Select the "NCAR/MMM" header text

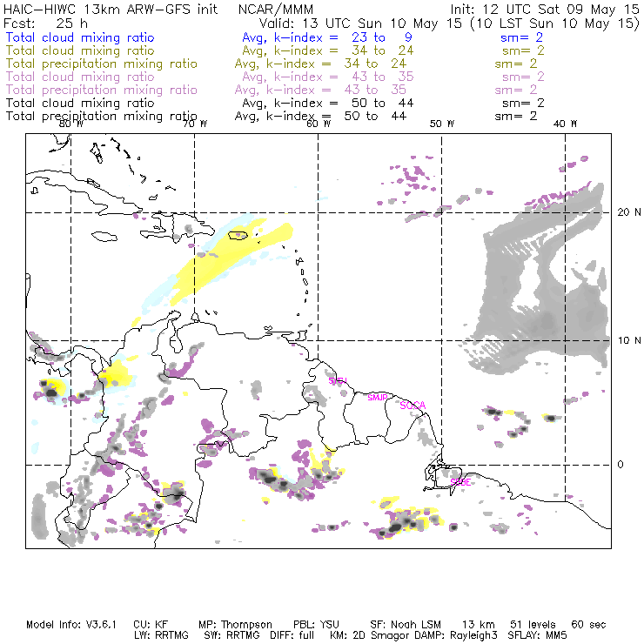pos(276,10)
